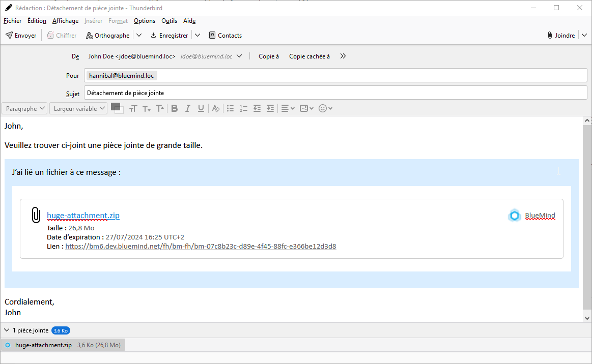
Task: Click into the Sujet input field
Action: [335, 93]
